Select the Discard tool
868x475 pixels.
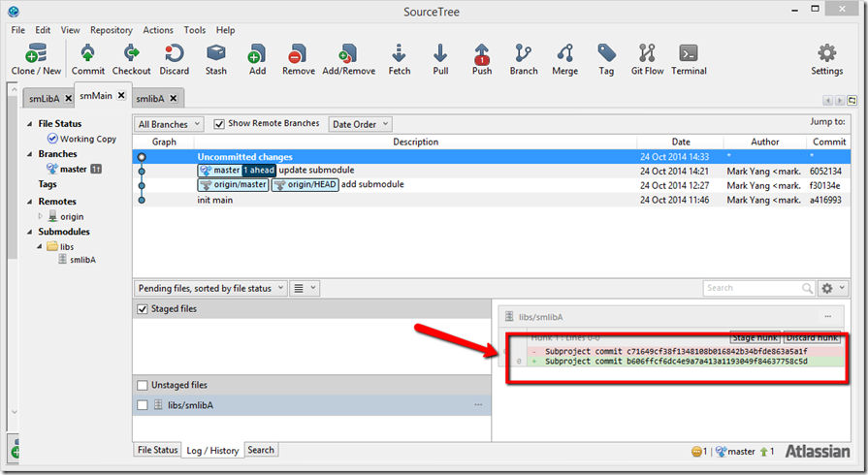click(x=175, y=59)
